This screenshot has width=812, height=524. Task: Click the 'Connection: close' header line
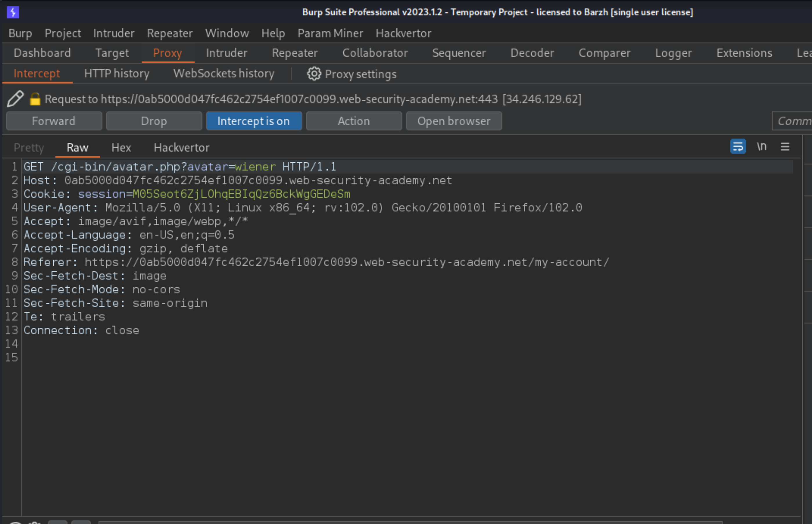click(81, 330)
